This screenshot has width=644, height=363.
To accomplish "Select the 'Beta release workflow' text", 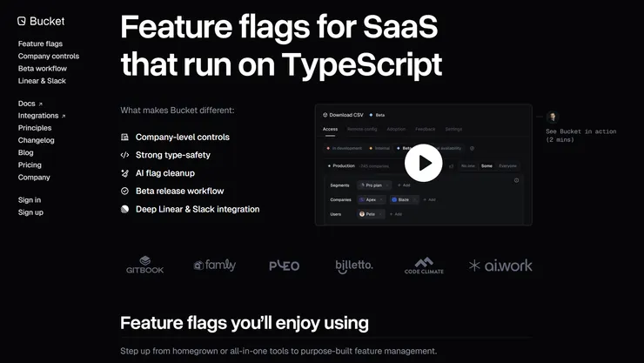I will 180,191.
